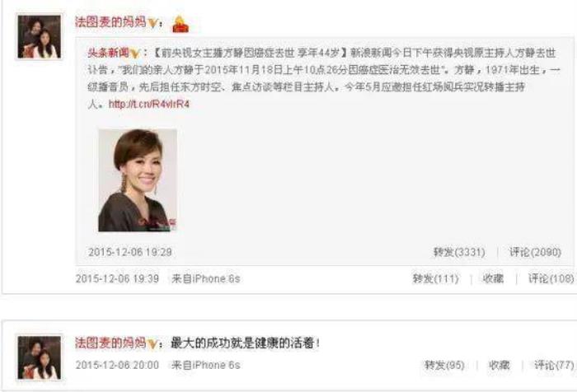The image size is (577, 392).
Task: Click 评论(77) on the second post
Action: [554, 365]
